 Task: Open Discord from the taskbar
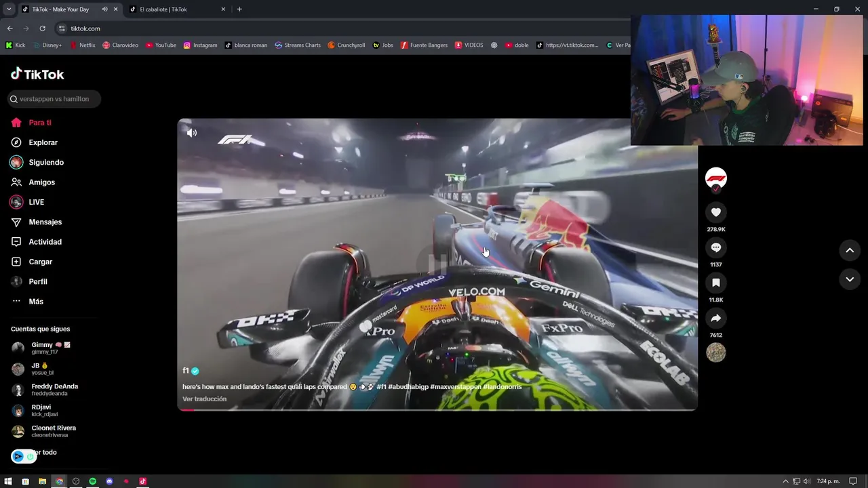pos(109,481)
